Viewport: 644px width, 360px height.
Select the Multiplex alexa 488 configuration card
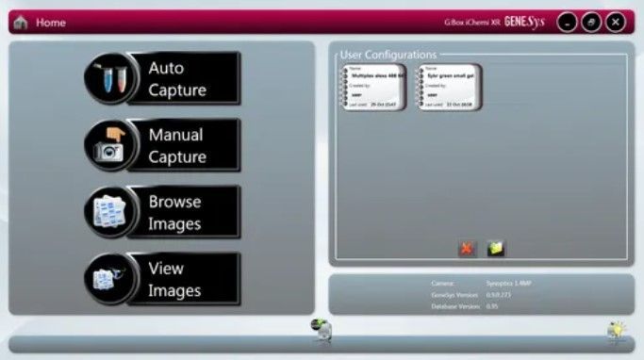click(373, 87)
